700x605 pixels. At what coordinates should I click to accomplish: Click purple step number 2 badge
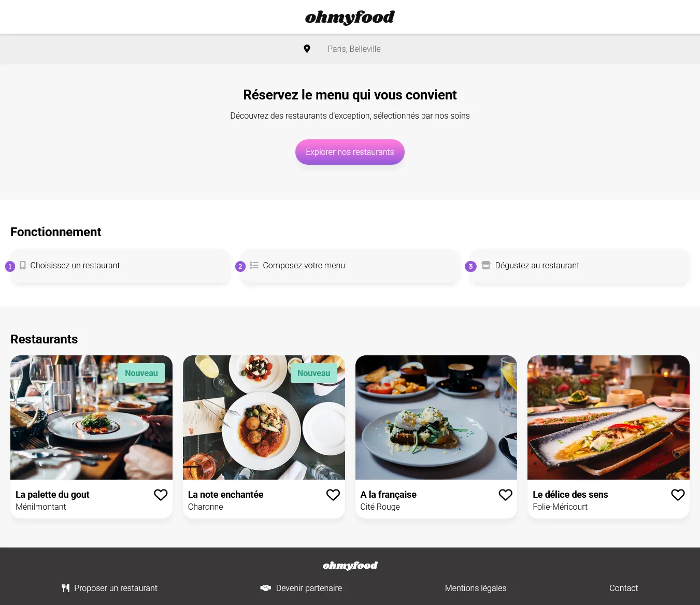click(240, 266)
